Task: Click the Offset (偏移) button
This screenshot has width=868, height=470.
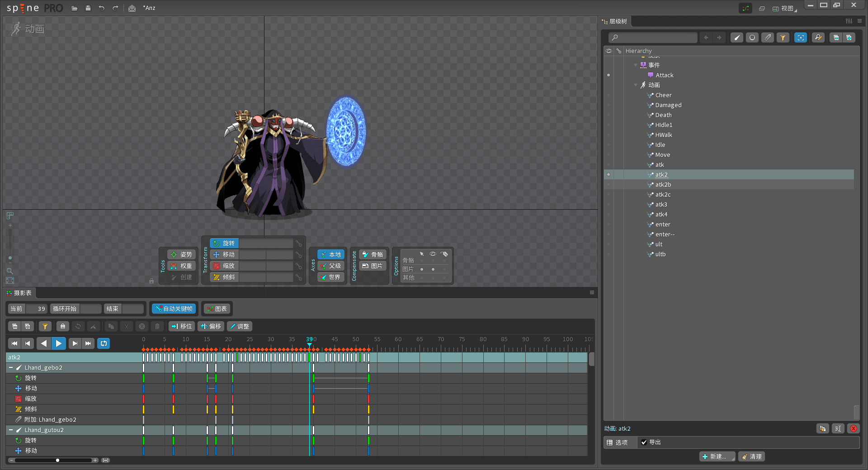Action: click(211, 326)
